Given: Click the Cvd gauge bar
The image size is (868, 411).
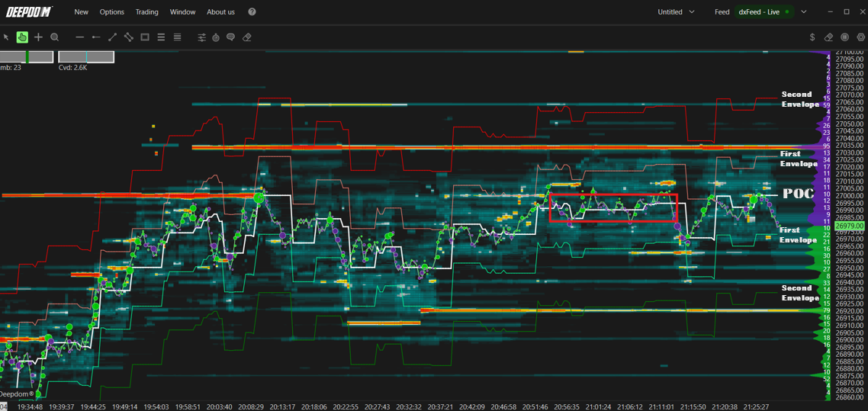Looking at the screenshot, I should [86, 57].
